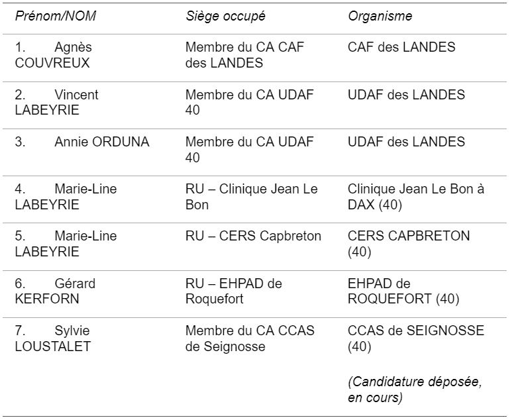Click the italic 'Candidature déposée, en cours' note
The height and width of the screenshot is (420, 510).
click(x=414, y=390)
